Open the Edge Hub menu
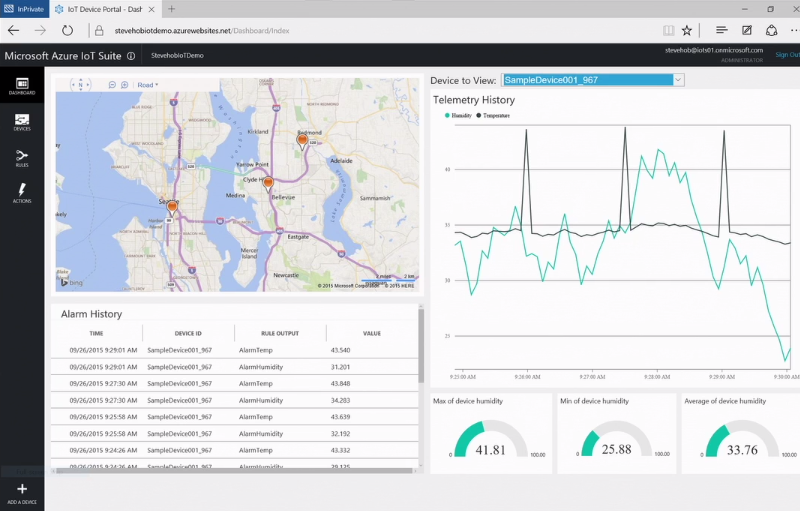 (x=721, y=30)
